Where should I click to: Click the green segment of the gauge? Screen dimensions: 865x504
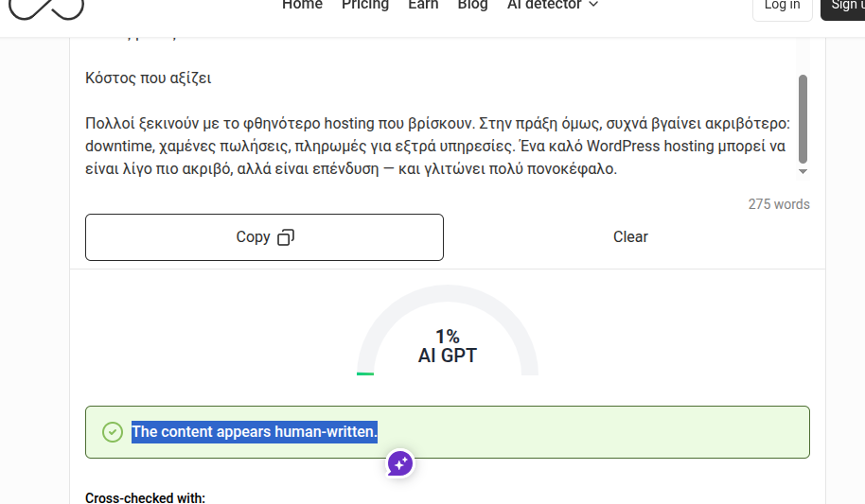[x=365, y=374]
